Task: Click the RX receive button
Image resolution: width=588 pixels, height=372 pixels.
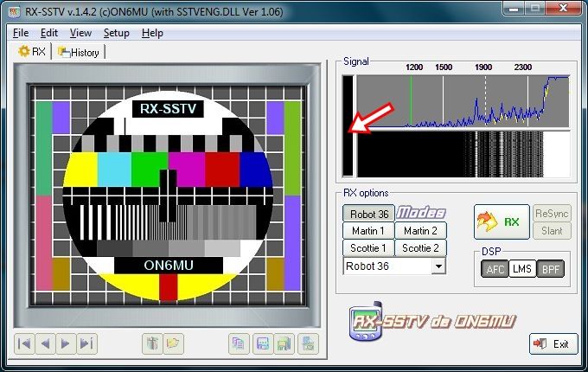Action: 502,221
